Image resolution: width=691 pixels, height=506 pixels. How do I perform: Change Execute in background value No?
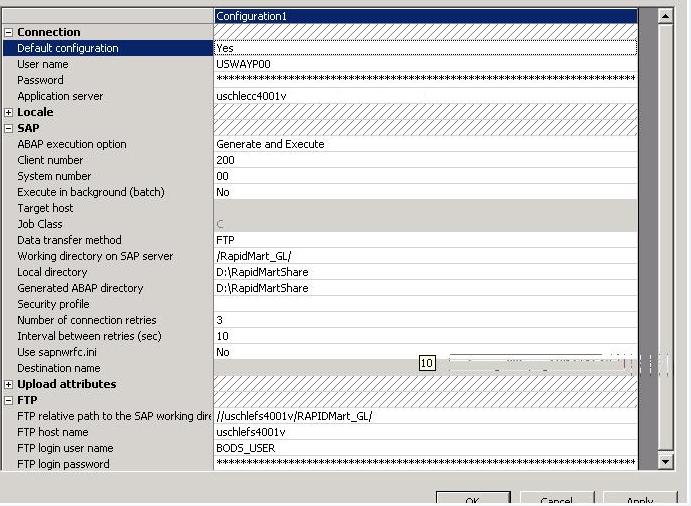426,192
